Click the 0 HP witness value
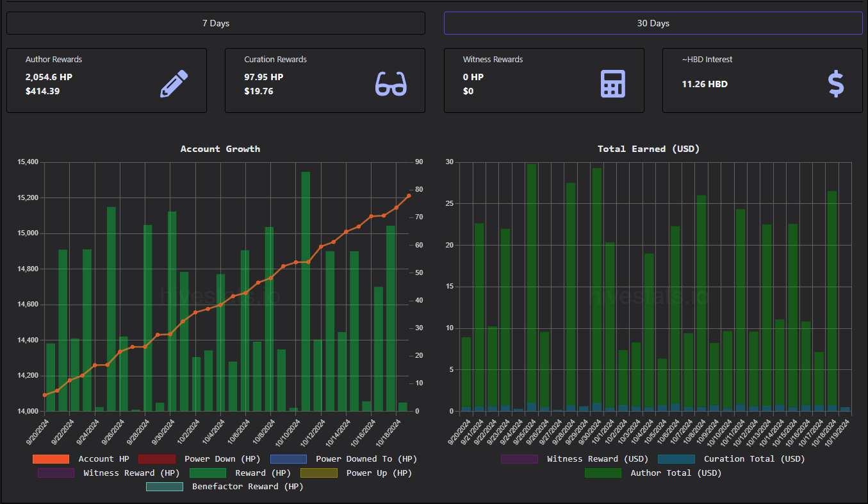 pos(473,77)
